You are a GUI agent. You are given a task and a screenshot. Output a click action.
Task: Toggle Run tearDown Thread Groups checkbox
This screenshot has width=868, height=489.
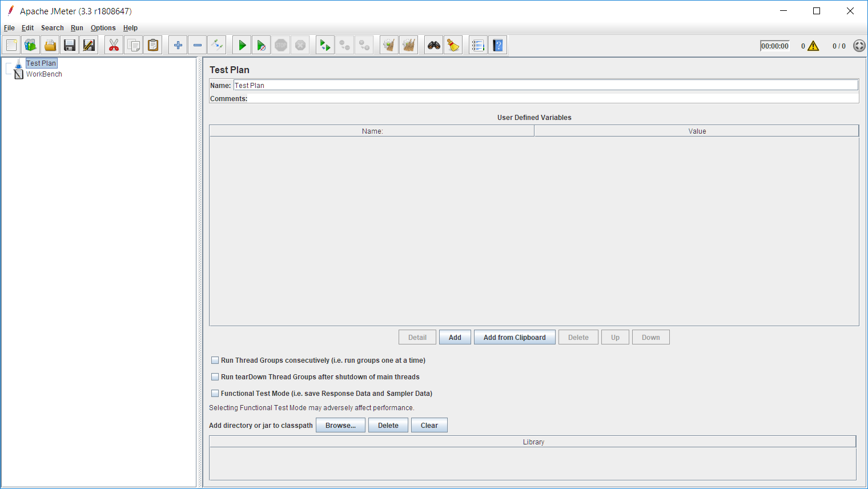(215, 377)
